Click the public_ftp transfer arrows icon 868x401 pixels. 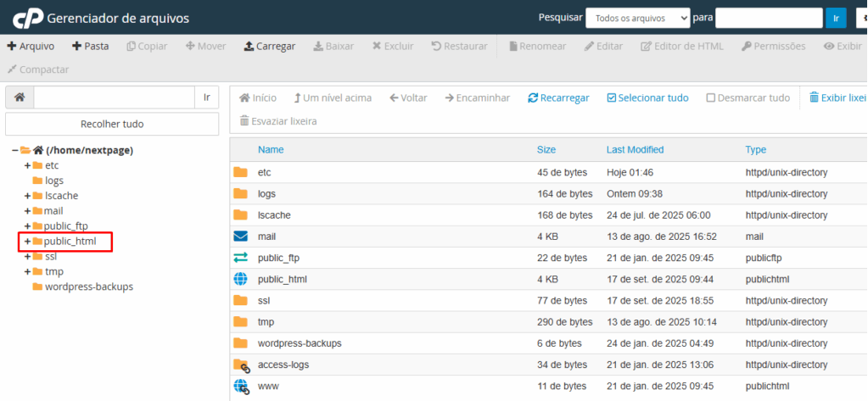240,258
